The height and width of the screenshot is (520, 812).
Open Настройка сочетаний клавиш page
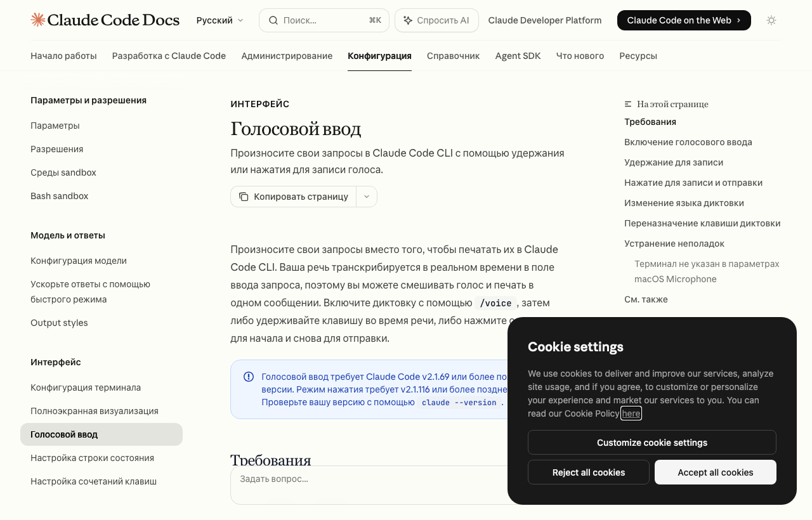(x=101, y=481)
